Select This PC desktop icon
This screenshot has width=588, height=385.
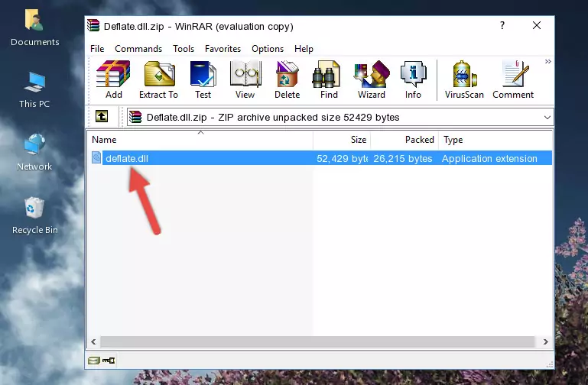34,90
